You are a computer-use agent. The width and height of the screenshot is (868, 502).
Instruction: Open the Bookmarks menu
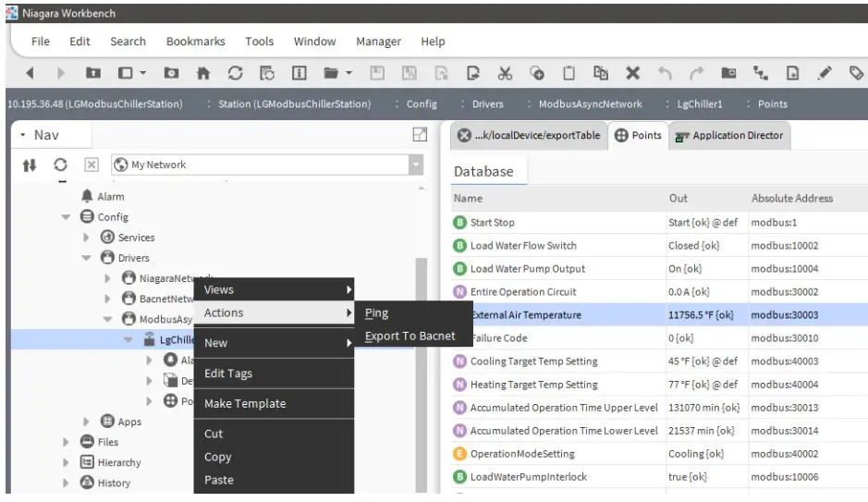click(x=195, y=42)
